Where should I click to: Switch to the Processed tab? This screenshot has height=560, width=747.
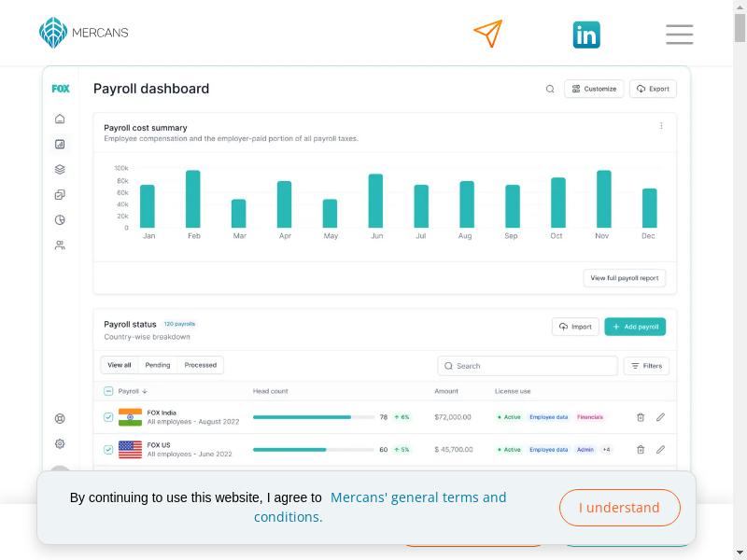point(200,365)
